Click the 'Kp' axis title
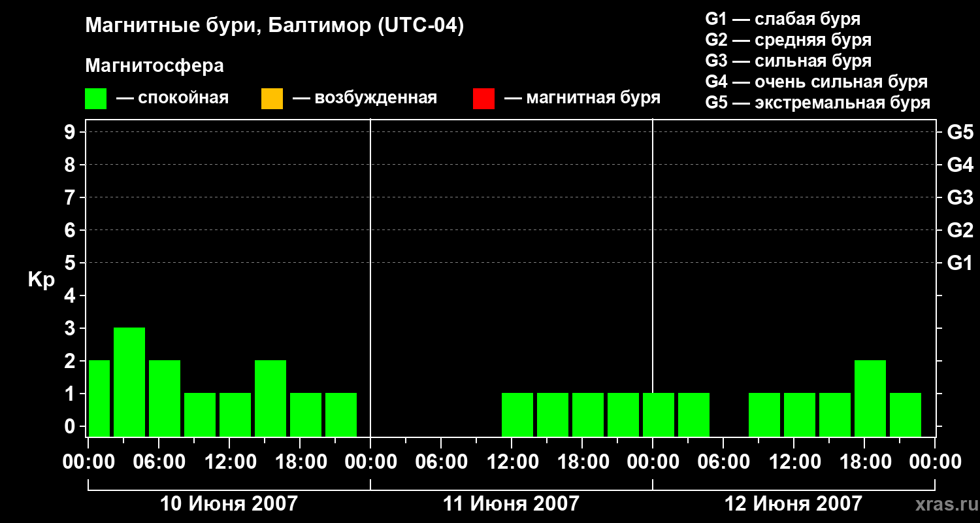The width and height of the screenshot is (980, 523). [41, 280]
